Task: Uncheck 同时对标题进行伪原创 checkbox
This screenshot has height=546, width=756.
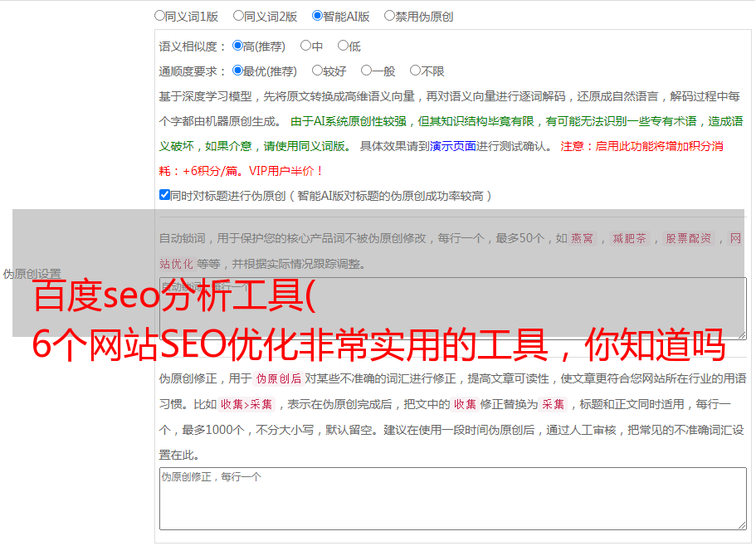Action: [164, 196]
